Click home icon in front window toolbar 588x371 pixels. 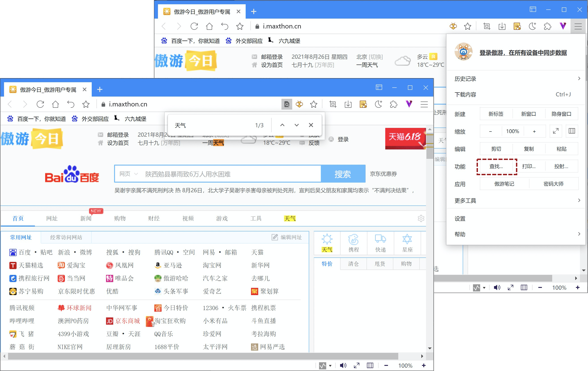55,104
